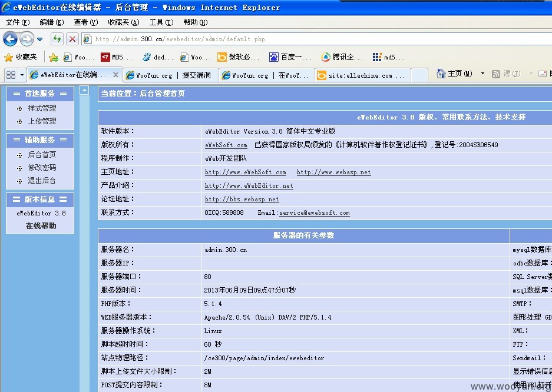Viewport: 552px width, 392px height.
Task: Click the 软件版本 eWebEditor Version 3.8 value
Action: click(x=270, y=131)
